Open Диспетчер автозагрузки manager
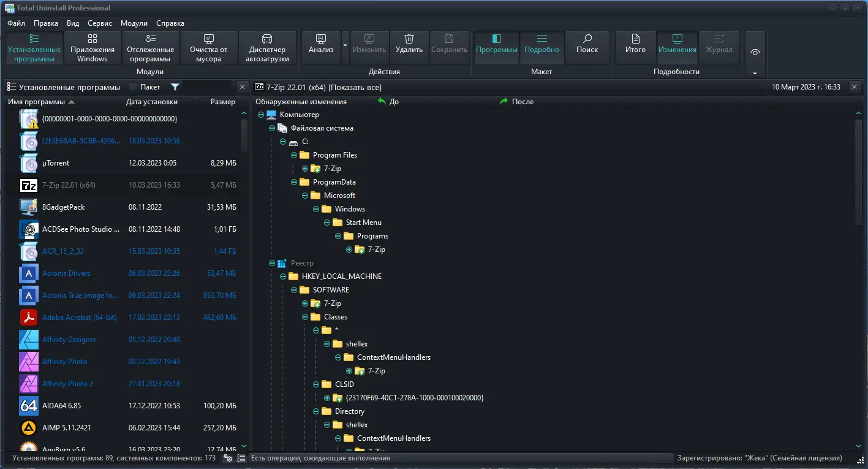The image size is (868, 469). pyautogui.click(x=267, y=48)
